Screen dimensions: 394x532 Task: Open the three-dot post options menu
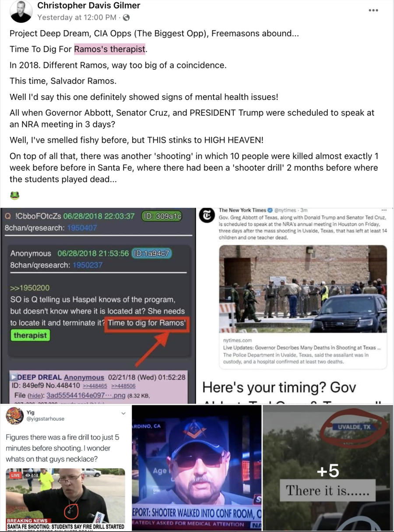[373, 10]
